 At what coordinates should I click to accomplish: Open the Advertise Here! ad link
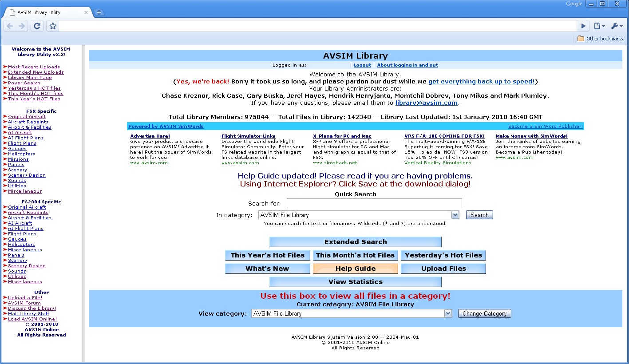(150, 136)
